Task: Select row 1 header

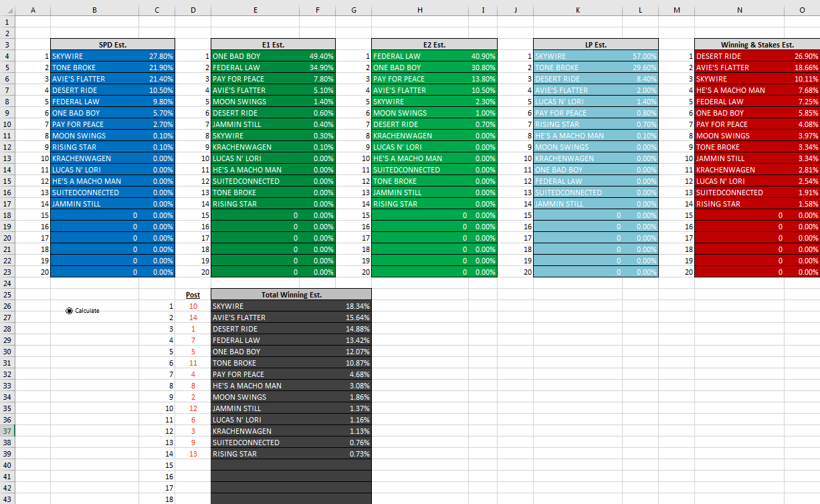Action: pos(7,22)
